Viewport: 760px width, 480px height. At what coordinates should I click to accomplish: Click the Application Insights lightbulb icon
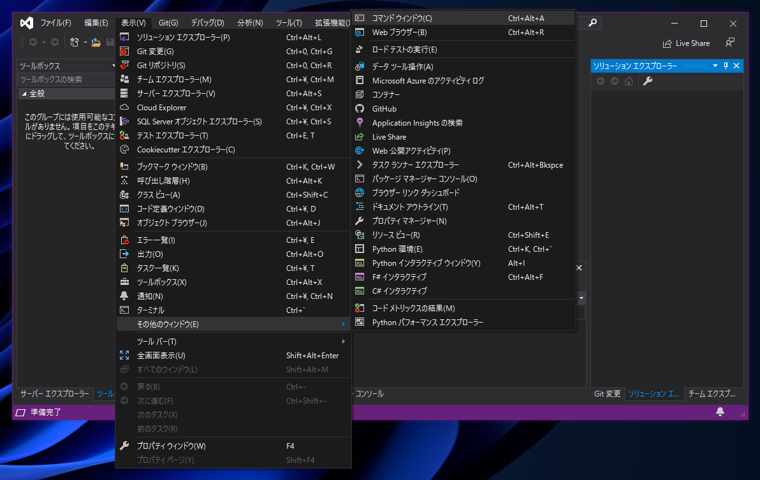(360, 123)
